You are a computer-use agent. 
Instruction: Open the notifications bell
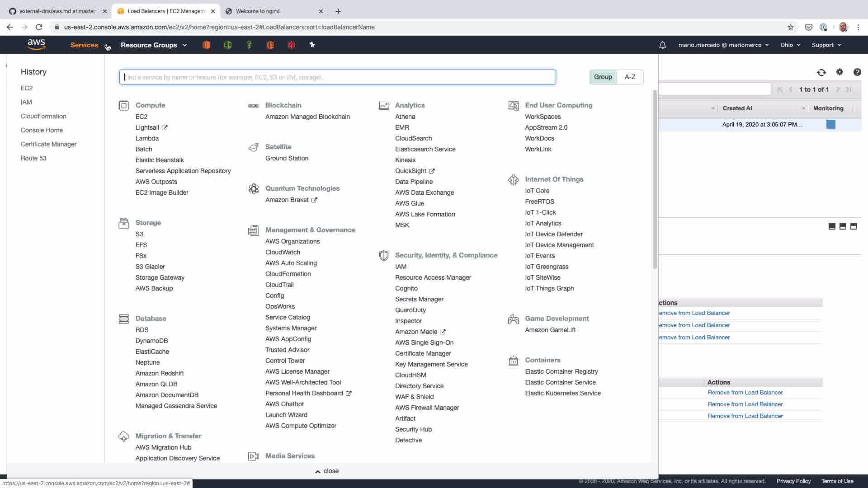tap(662, 45)
